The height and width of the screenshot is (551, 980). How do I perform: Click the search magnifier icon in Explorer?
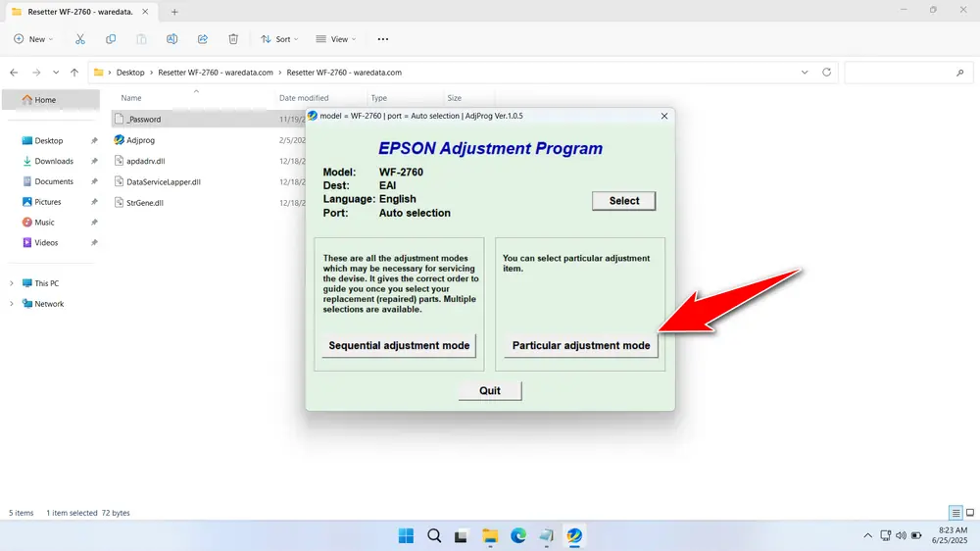[x=960, y=73]
